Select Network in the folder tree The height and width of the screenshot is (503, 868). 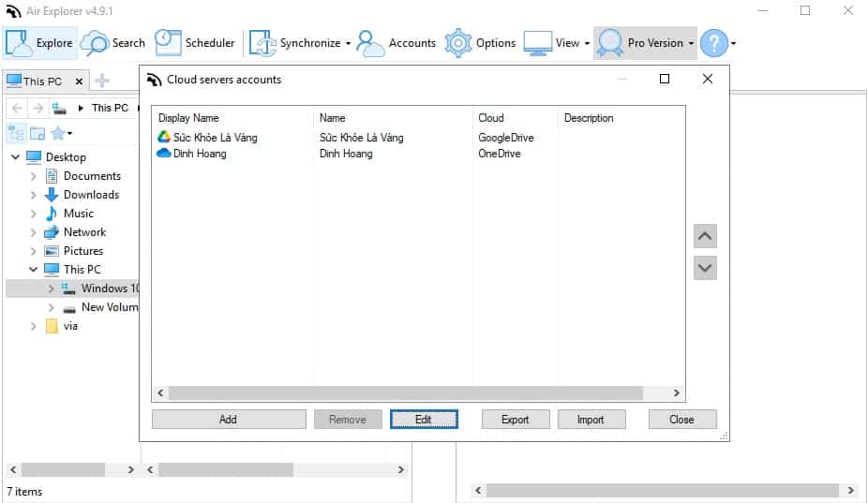(84, 232)
